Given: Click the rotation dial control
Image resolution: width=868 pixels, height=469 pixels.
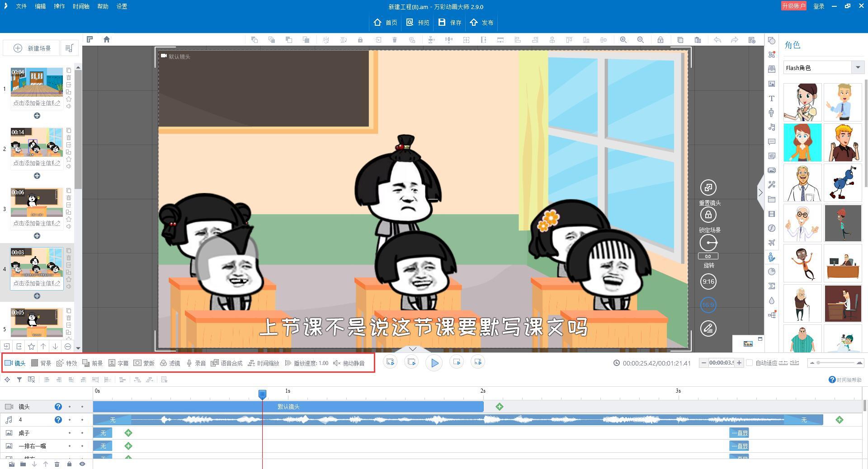Looking at the screenshot, I should [708, 243].
